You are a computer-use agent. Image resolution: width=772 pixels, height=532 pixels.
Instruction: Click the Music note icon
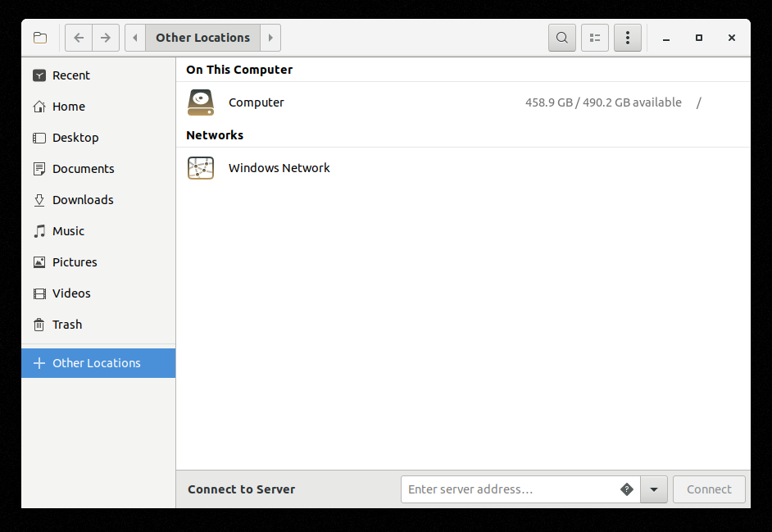39,231
